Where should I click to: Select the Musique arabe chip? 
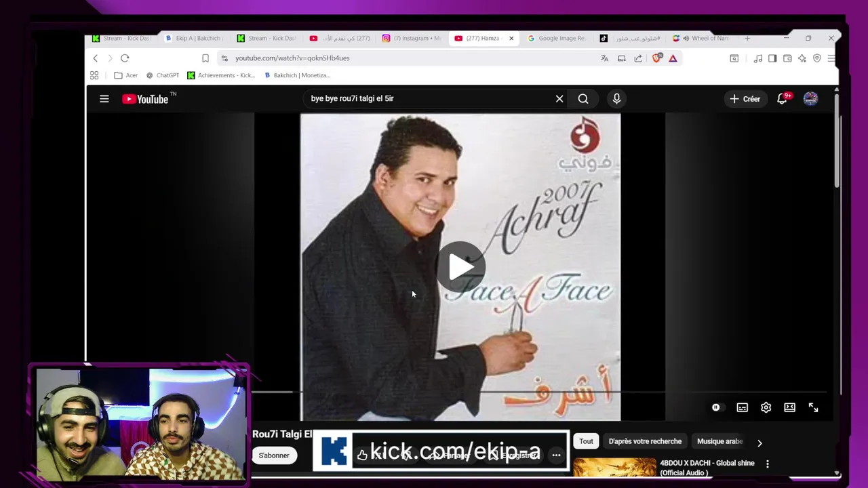point(719,441)
